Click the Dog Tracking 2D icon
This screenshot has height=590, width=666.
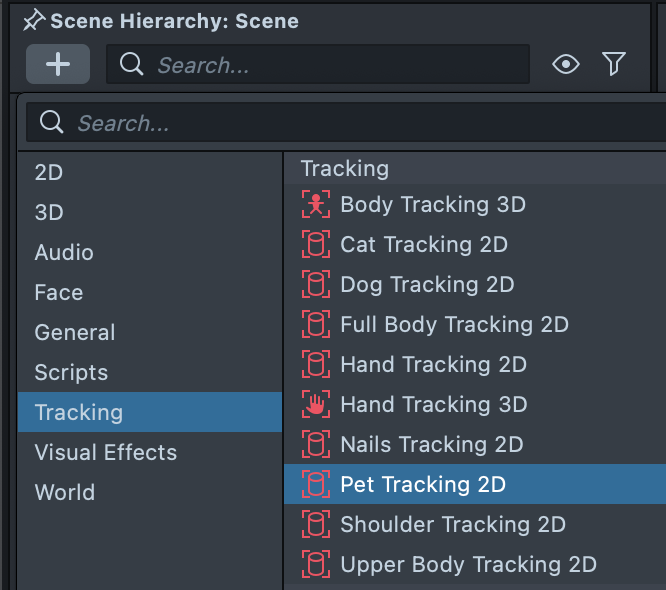click(315, 285)
